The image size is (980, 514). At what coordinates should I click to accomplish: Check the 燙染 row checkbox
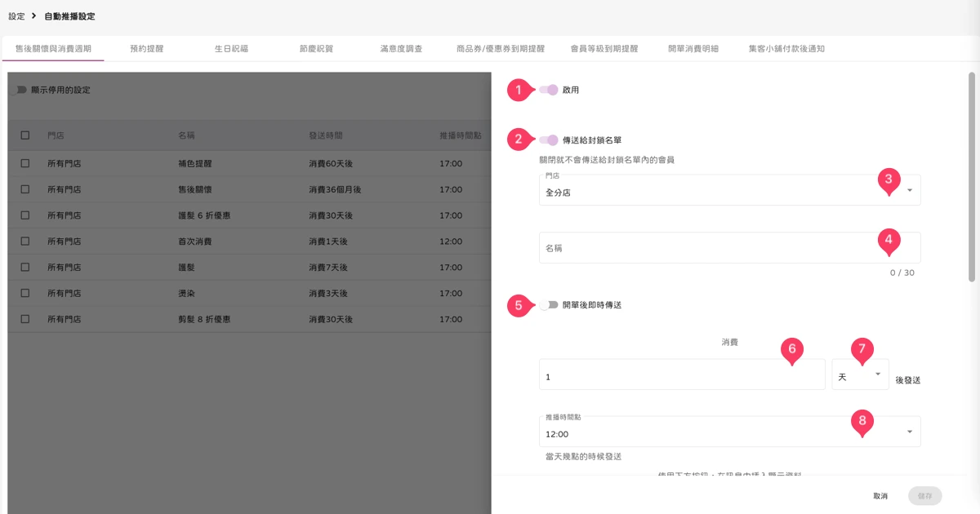coord(25,293)
